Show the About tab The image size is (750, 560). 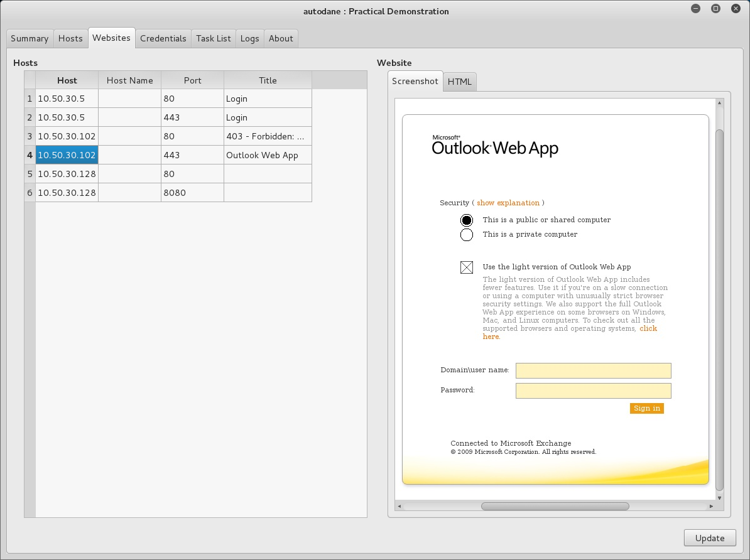[x=281, y=38]
